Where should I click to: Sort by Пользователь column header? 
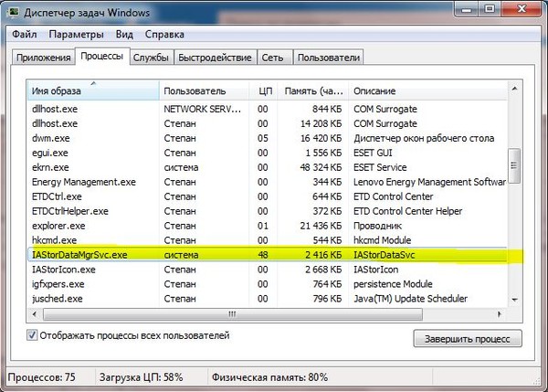(x=204, y=91)
